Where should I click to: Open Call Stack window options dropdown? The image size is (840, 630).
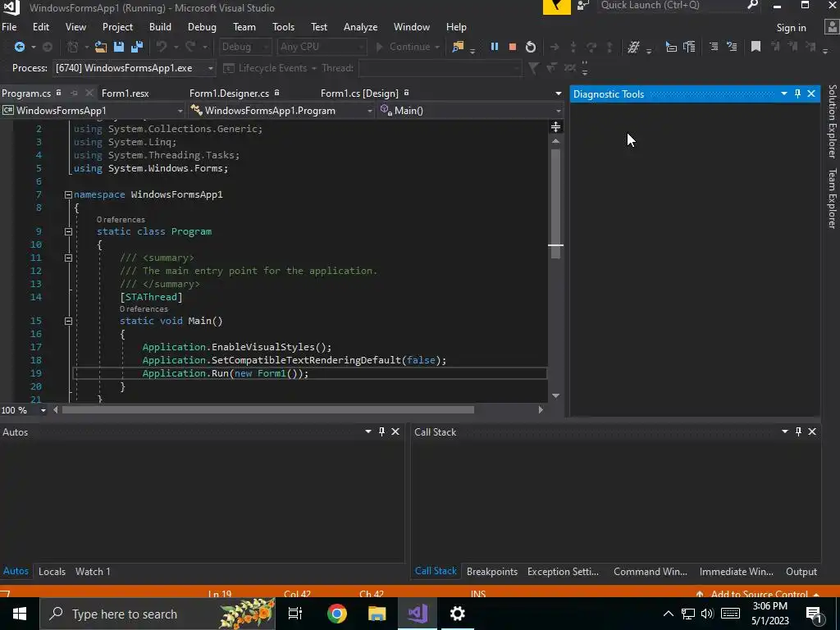click(785, 431)
